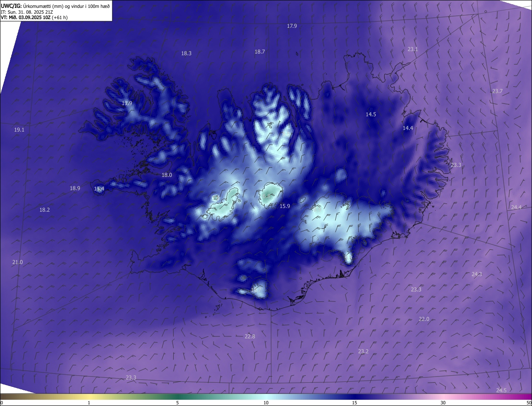This screenshot has height=406, width=532.
Task: Click the 24.5 value label
Action: tap(501, 390)
